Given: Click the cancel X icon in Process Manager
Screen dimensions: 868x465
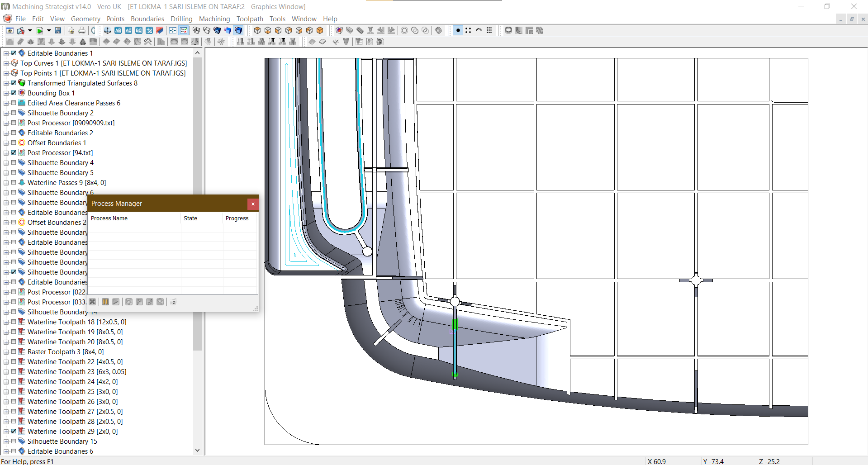Looking at the screenshot, I should 92,302.
